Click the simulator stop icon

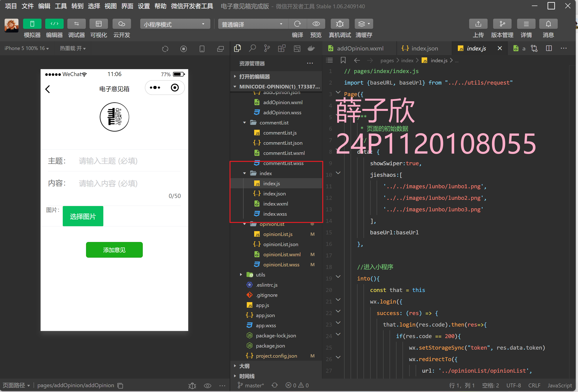pos(184,49)
